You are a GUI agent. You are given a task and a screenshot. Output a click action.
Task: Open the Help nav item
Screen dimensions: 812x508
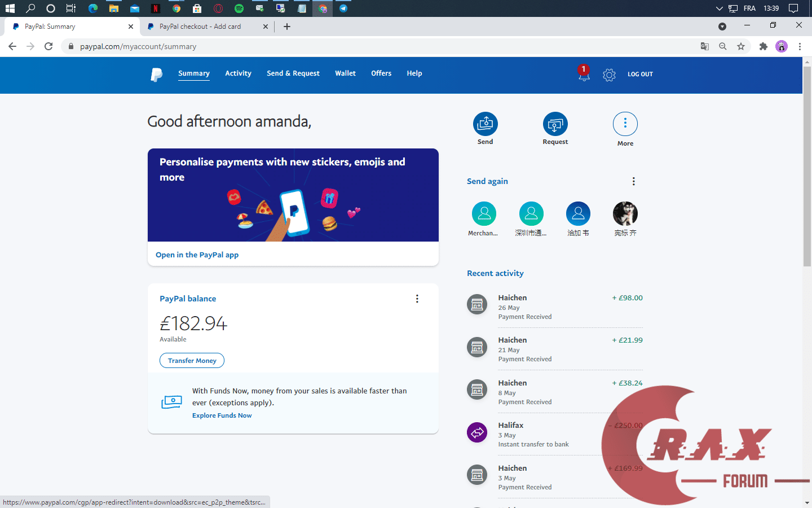click(x=414, y=73)
